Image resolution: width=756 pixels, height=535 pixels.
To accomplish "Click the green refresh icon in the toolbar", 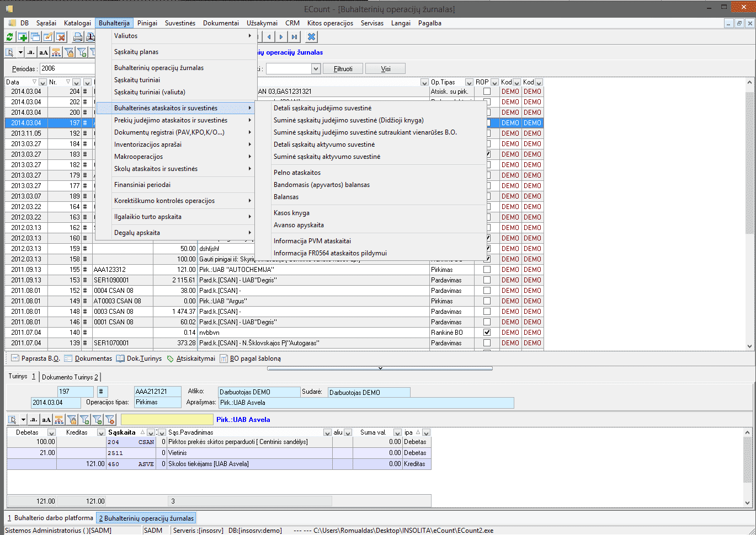I will [x=10, y=37].
